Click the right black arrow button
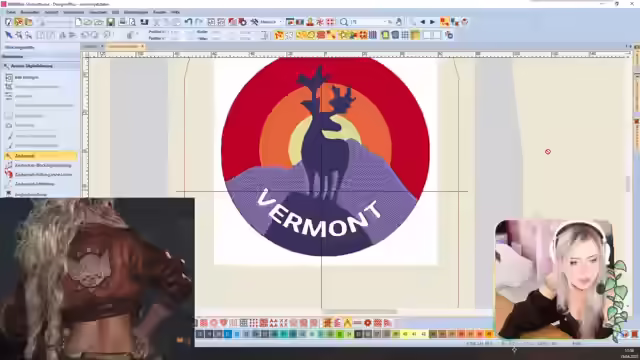This screenshot has width=640, height=360. click(x=432, y=22)
